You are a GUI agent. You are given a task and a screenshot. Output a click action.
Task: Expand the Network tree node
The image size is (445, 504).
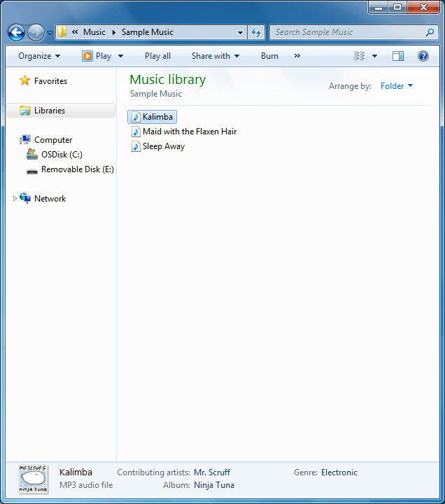(15, 199)
